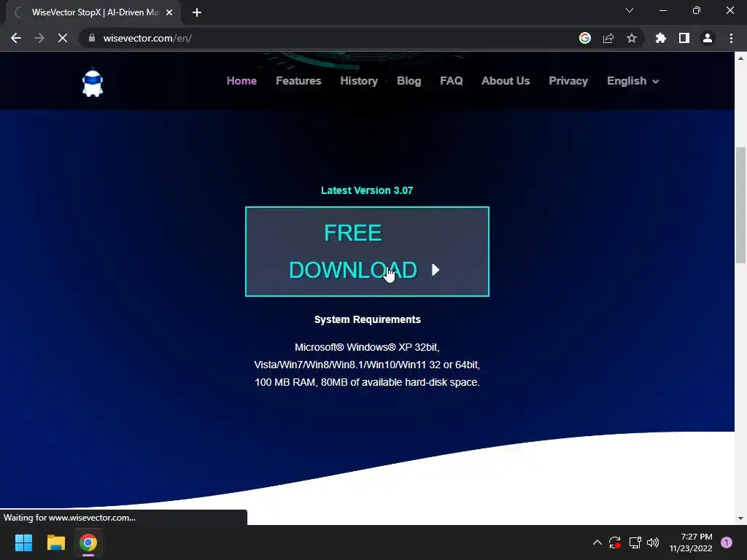Open the FAQ nav item

pos(451,81)
